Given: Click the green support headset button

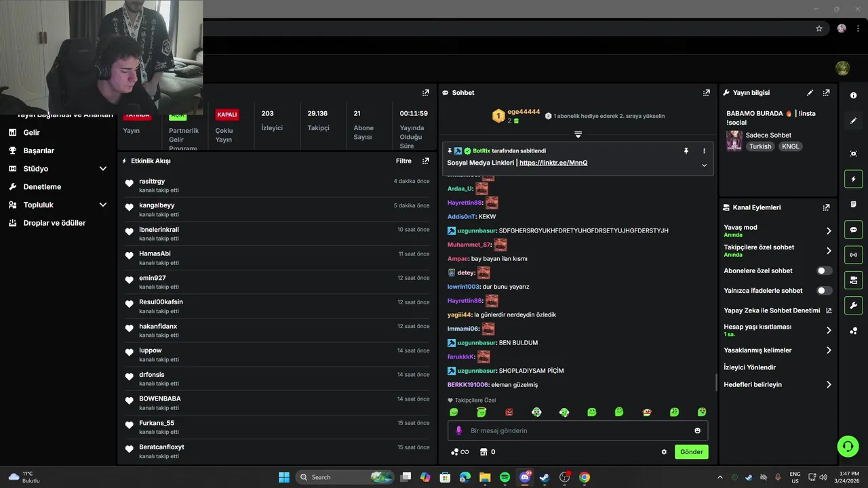Looking at the screenshot, I should [x=848, y=446].
